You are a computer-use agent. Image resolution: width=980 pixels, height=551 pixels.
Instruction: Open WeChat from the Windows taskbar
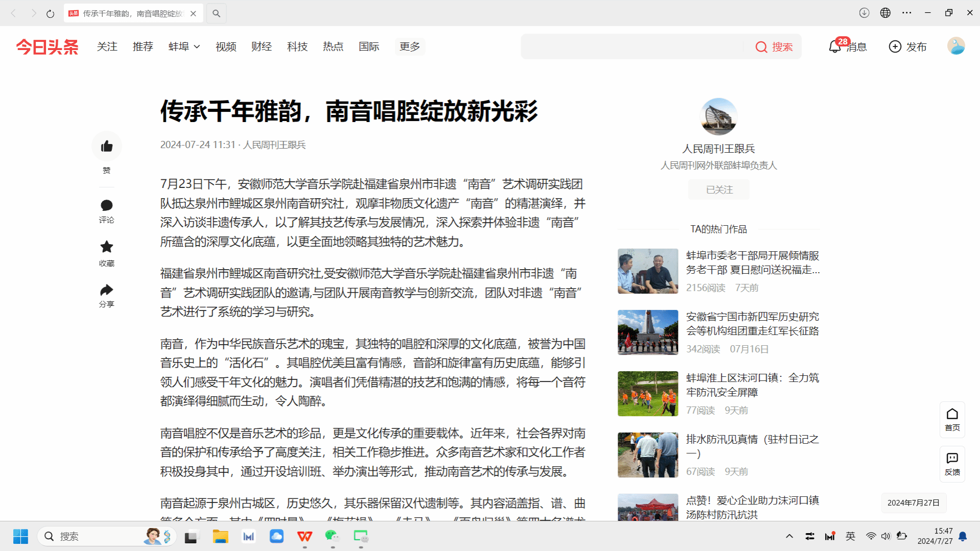click(332, 536)
